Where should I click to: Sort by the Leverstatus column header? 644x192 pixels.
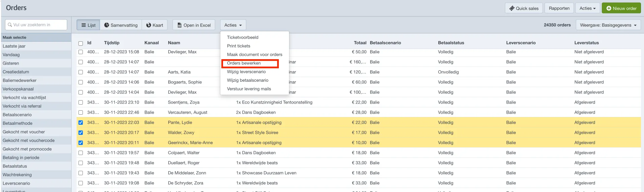coord(587,43)
